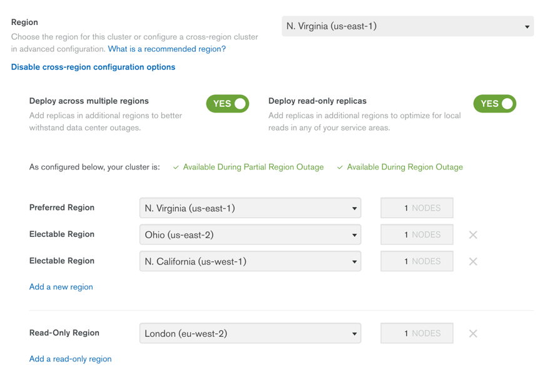Disable cross-region configuration options

[x=93, y=67]
